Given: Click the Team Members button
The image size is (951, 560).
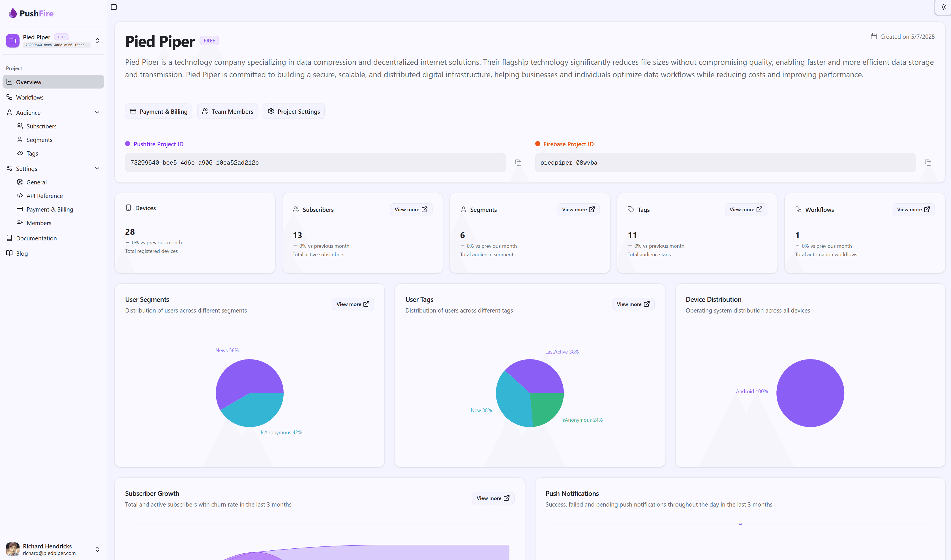Looking at the screenshot, I should pos(227,111).
